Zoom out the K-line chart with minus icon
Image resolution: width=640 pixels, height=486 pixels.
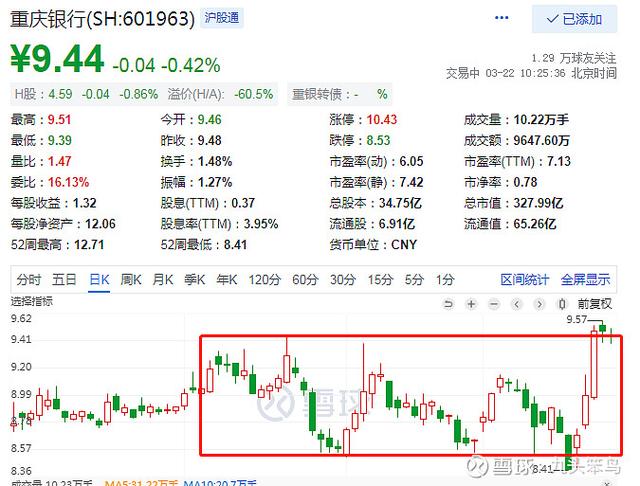point(494,304)
